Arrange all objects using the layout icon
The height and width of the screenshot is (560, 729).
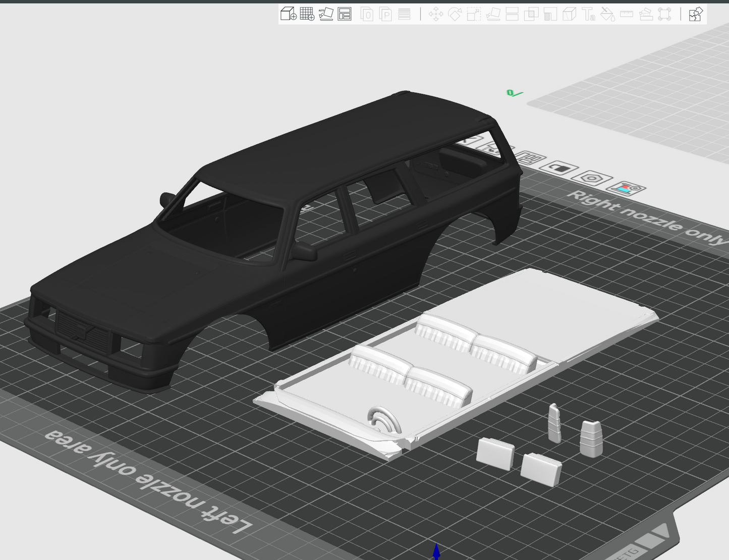coord(345,14)
